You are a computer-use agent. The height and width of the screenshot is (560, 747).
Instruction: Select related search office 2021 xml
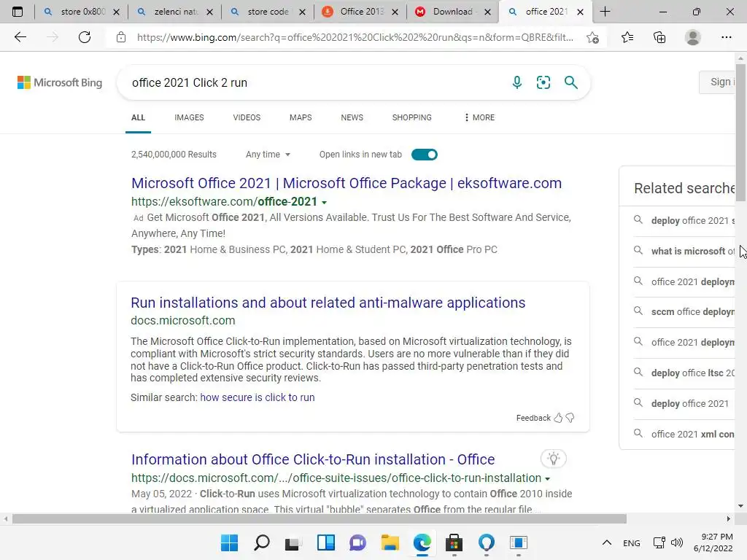(693, 434)
